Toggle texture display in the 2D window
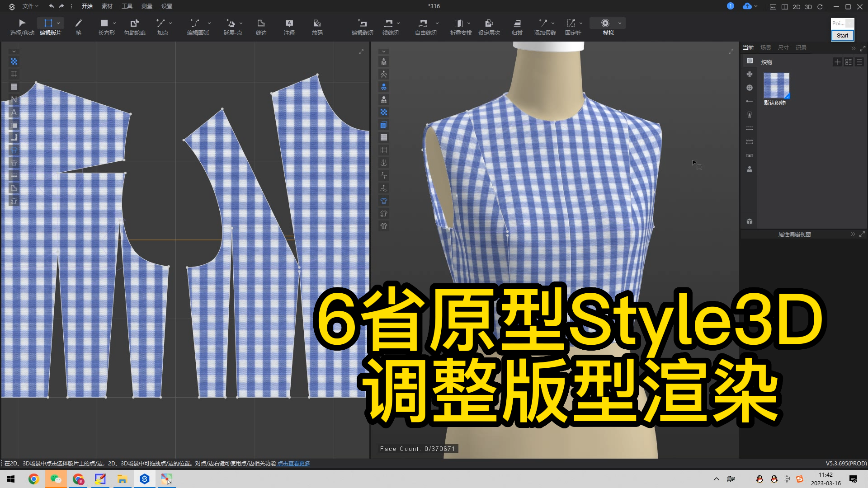Image resolution: width=868 pixels, height=488 pixels. (x=14, y=61)
